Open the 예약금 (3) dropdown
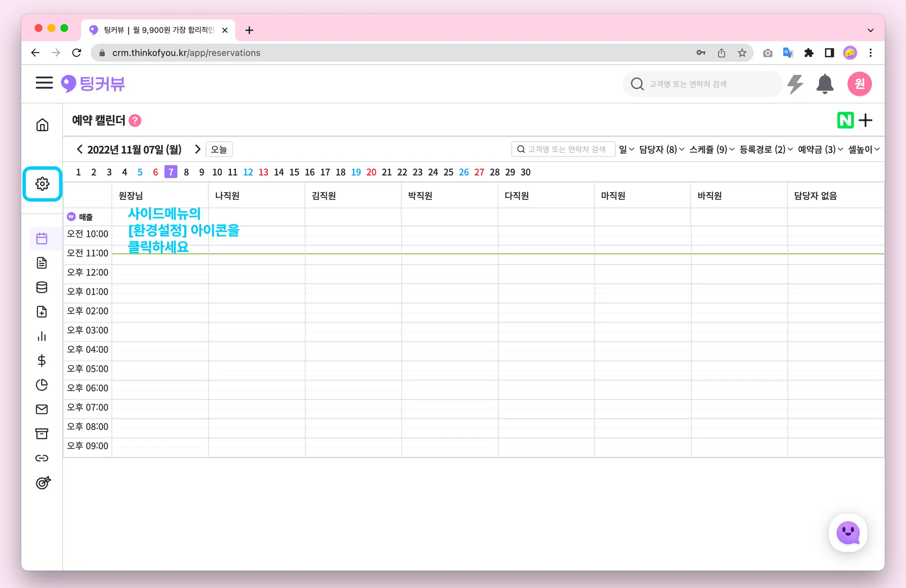The width and height of the screenshot is (906, 588). coord(820,149)
